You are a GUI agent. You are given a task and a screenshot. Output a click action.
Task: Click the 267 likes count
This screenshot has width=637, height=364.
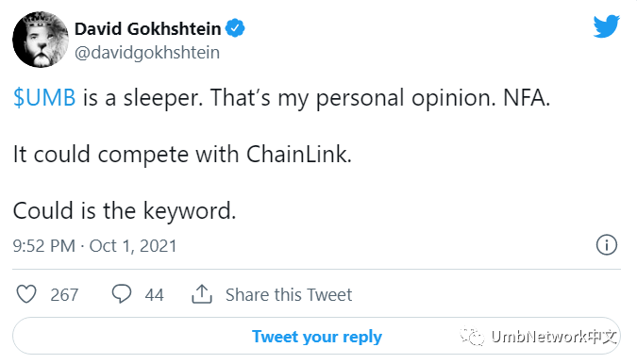(x=64, y=294)
